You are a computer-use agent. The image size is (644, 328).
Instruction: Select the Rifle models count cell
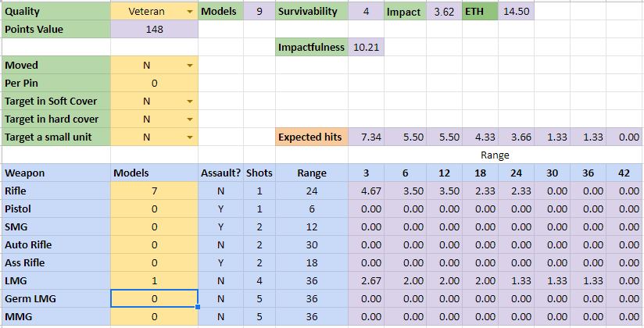coord(154,191)
